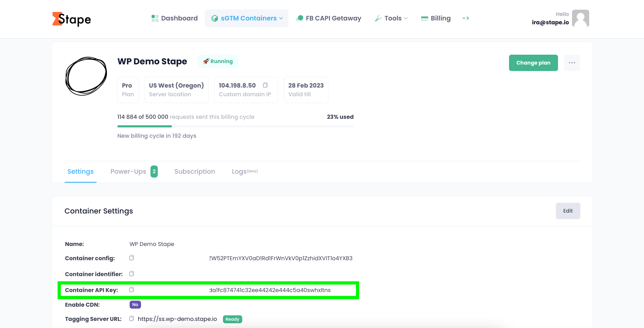The height and width of the screenshot is (328, 644).
Task: Click the Ready status badge
Action: tap(232, 319)
